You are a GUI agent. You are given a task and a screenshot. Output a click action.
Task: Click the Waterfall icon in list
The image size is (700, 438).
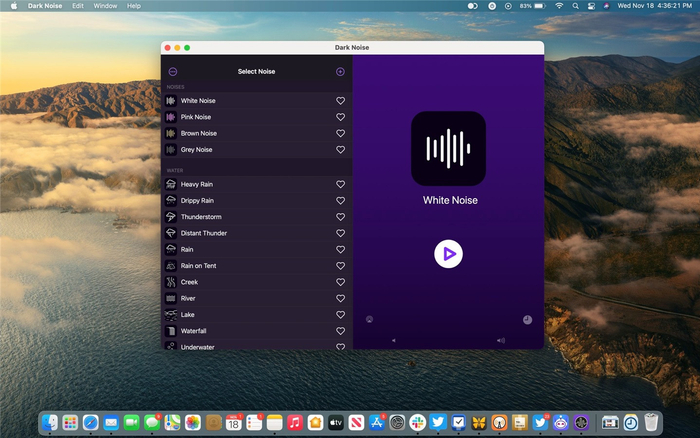(171, 331)
